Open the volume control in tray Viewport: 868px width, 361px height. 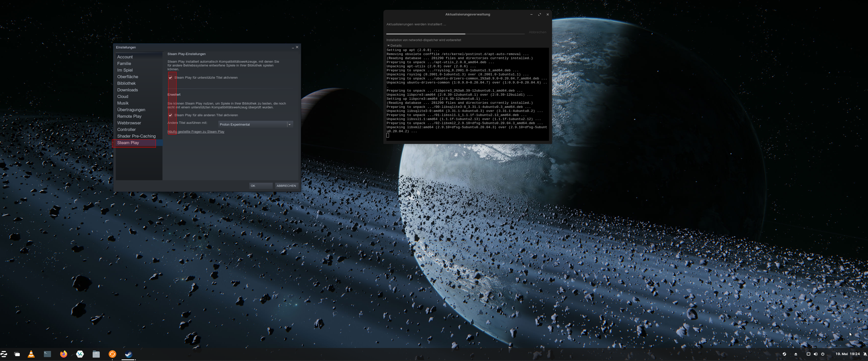coord(815,354)
